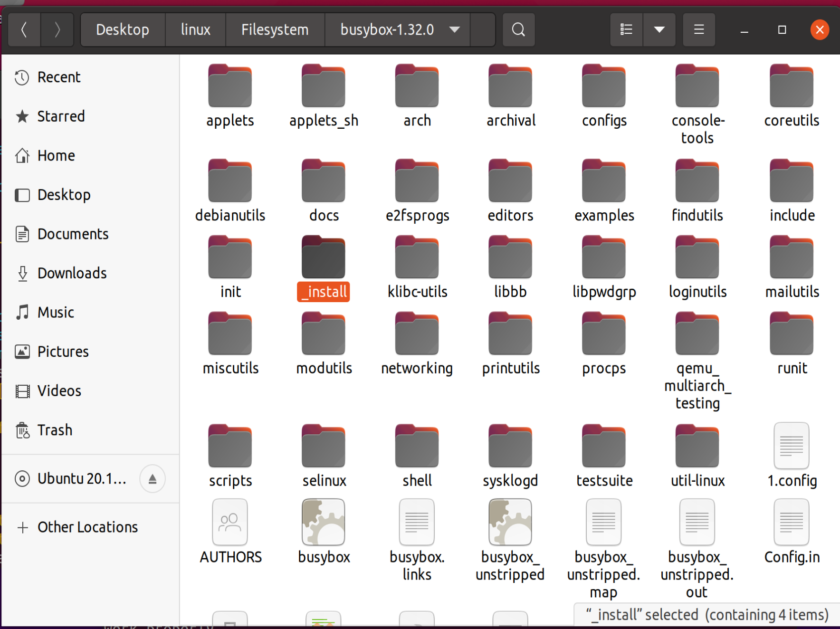The height and width of the screenshot is (629, 840).
Task: Select the loginutils folder
Action: pyautogui.click(x=697, y=267)
